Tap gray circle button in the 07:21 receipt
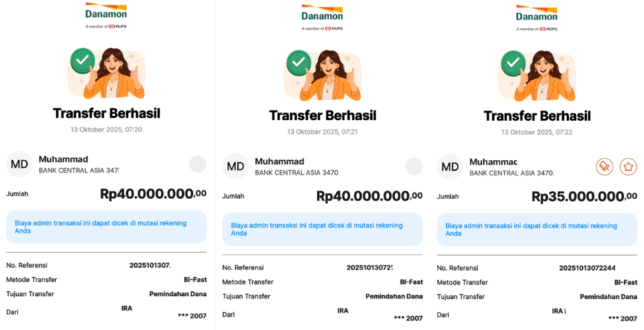Screen dimensions: 644x330 click(414, 166)
